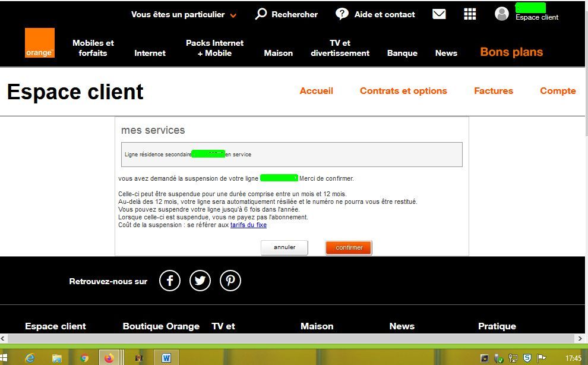This screenshot has width=588, height=365.
Task: Select Banque in the navigation bar
Action: (x=402, y=53)
